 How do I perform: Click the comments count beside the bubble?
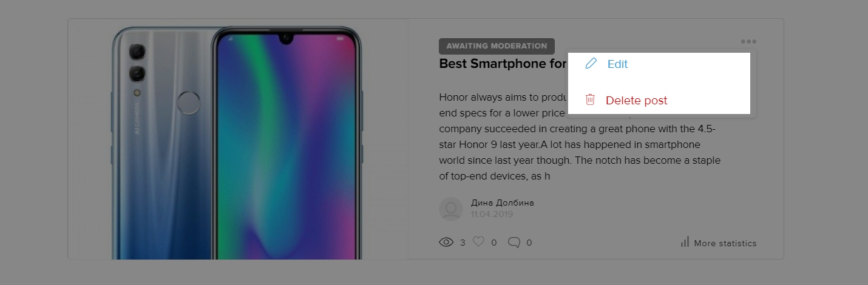pyautogui.click(x=529, y=243)
